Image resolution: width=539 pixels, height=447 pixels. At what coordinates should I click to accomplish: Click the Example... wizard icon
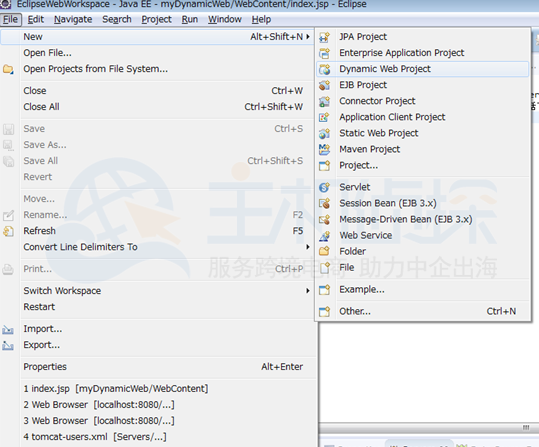click(324, 290)
